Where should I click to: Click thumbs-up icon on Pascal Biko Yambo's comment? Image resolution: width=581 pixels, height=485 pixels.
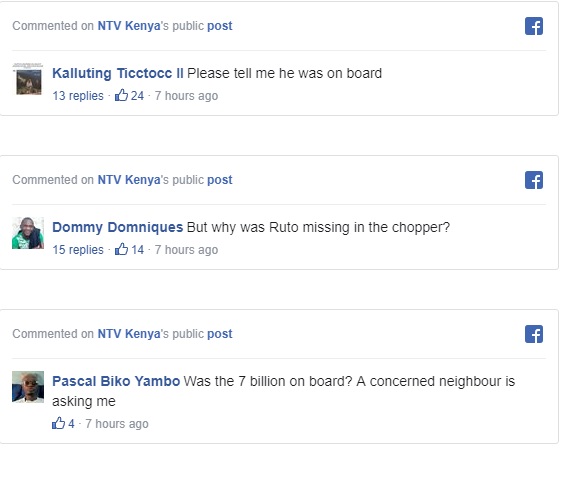[58, 423]
